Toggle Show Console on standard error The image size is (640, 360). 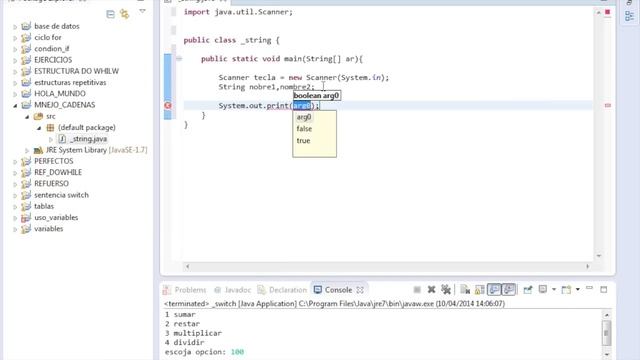point(509,290)
